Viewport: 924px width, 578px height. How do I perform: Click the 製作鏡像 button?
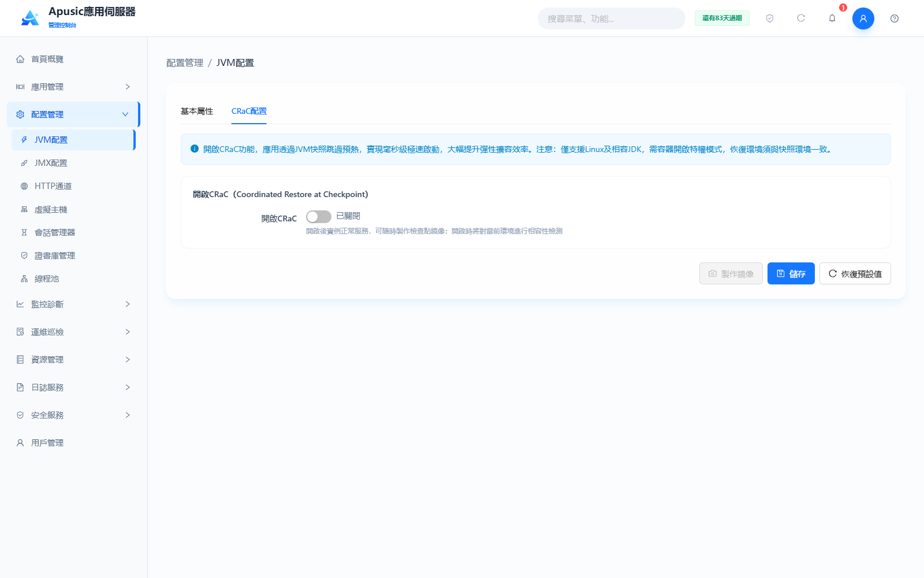[731, 273]
